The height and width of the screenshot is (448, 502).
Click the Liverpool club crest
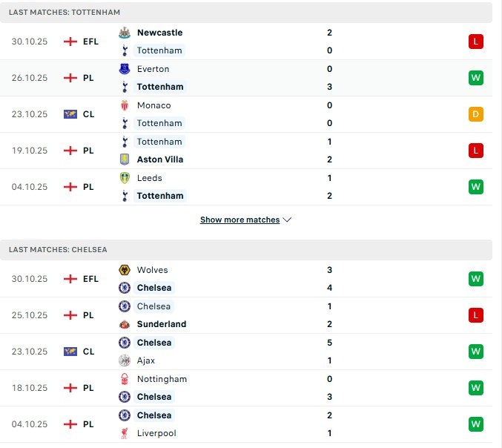point(125,433)
